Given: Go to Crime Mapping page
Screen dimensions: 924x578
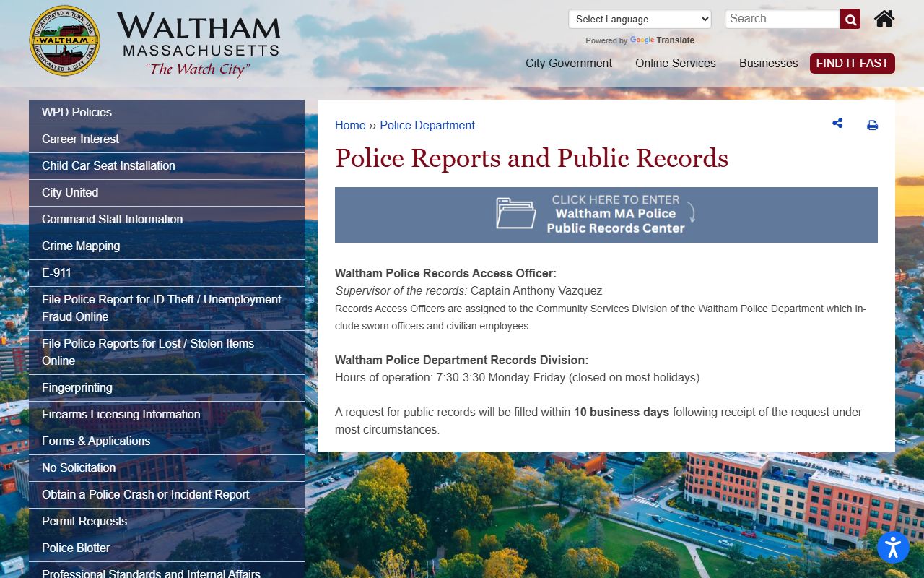Looking at the screenshot, I should tap(167, 246).
